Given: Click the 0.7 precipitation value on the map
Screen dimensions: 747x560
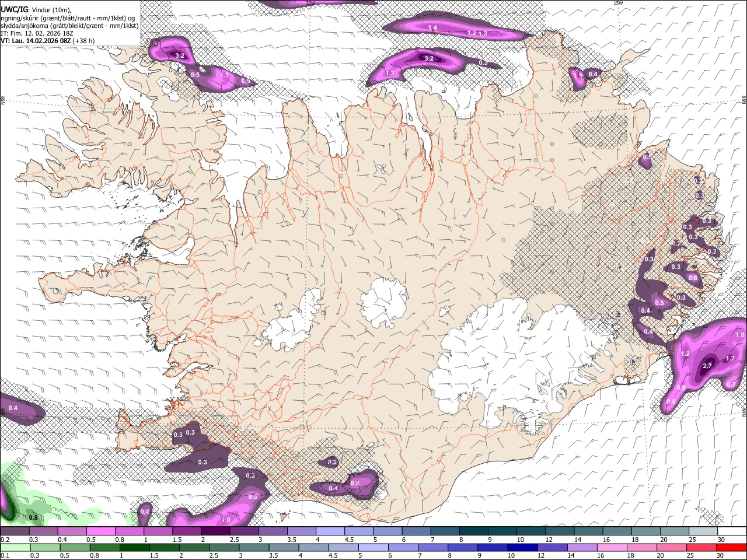Looking at the screenshot, I should point(731,384).
